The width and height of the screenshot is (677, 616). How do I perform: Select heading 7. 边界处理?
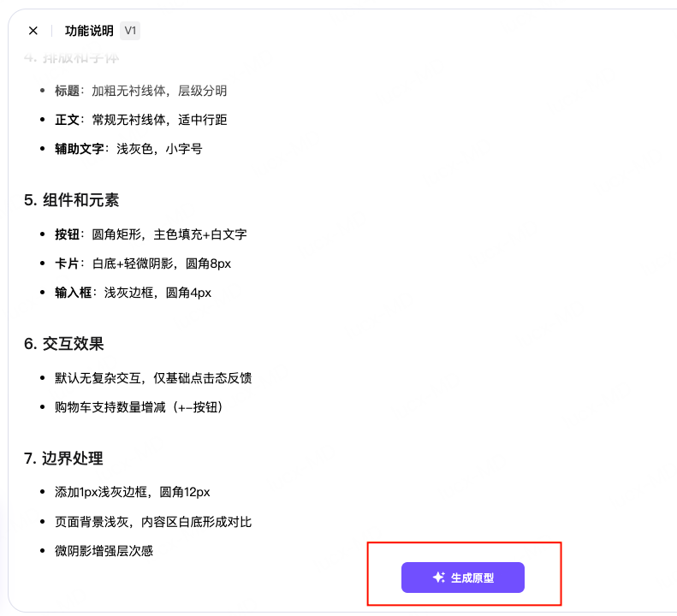pyautogui.click(x=63, y=458)
